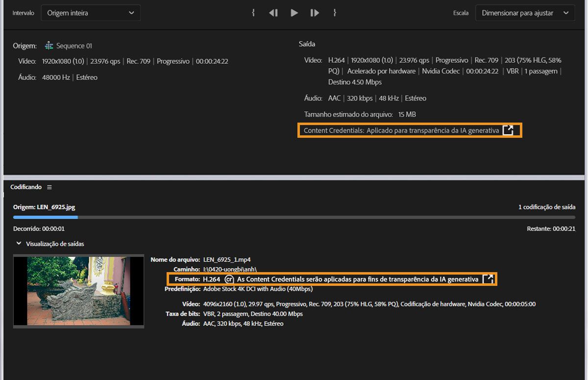Screen dimensions: 588x380
Task: Click 'Origem: LEN_6925.jpg' label
Action: [44, 207]
